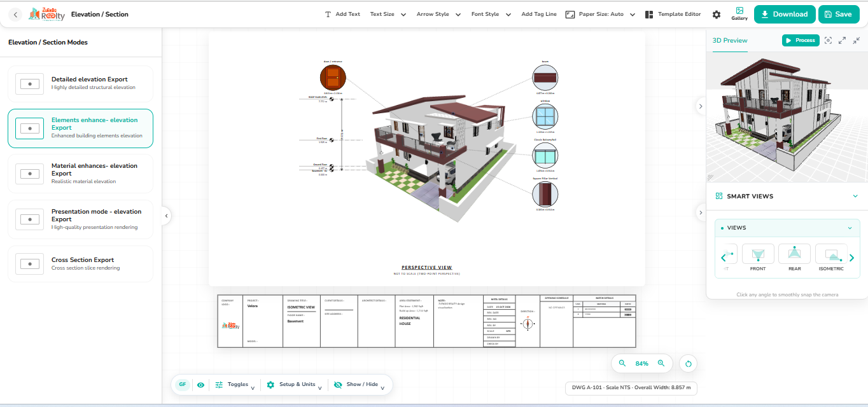Shrink the 3D preview panel
The image size is (868, 407).
856,40
